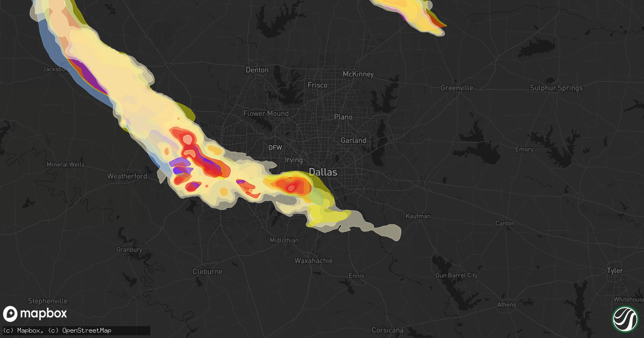The height and width of the screenshot is (338, 644).
Task: Click the Whitehouse town label
Action: pos(630,299)
